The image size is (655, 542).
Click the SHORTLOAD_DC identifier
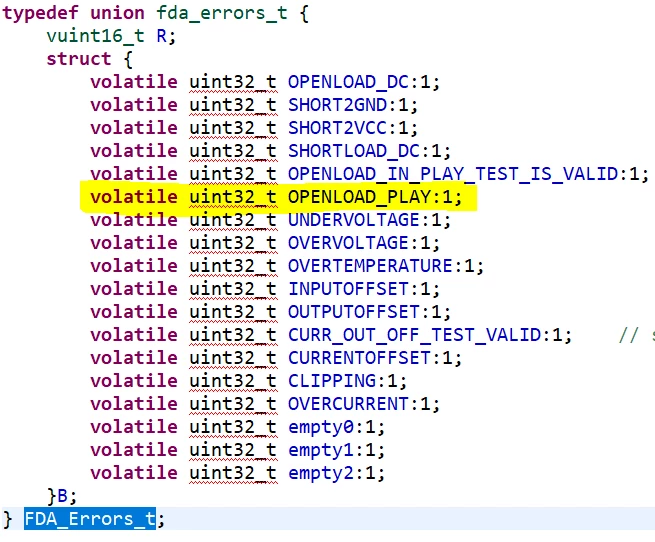[354, 151]
